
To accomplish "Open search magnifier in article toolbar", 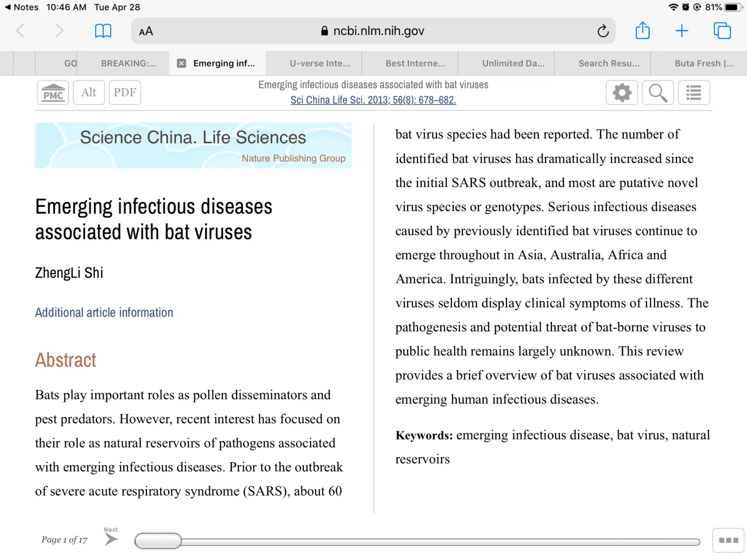I will (657, 92).
